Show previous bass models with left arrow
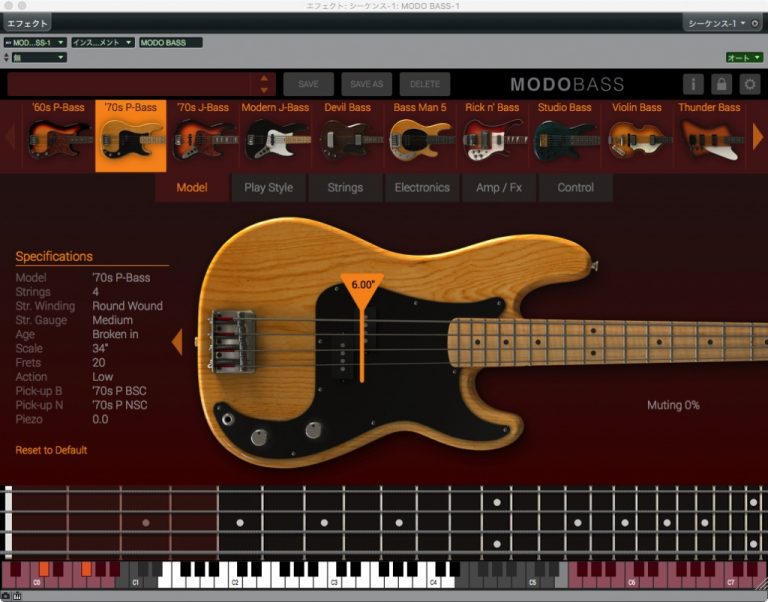This screenshot has height=602, width=768. (x=10, y=136)
